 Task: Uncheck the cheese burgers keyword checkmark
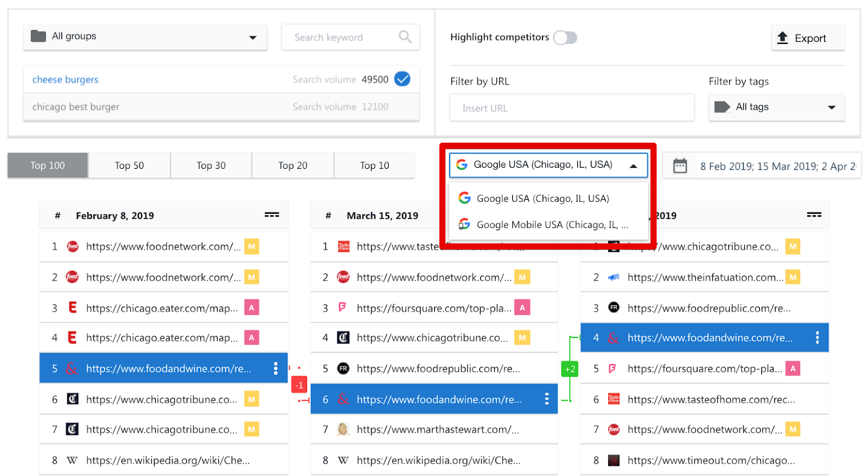(402, 79)
